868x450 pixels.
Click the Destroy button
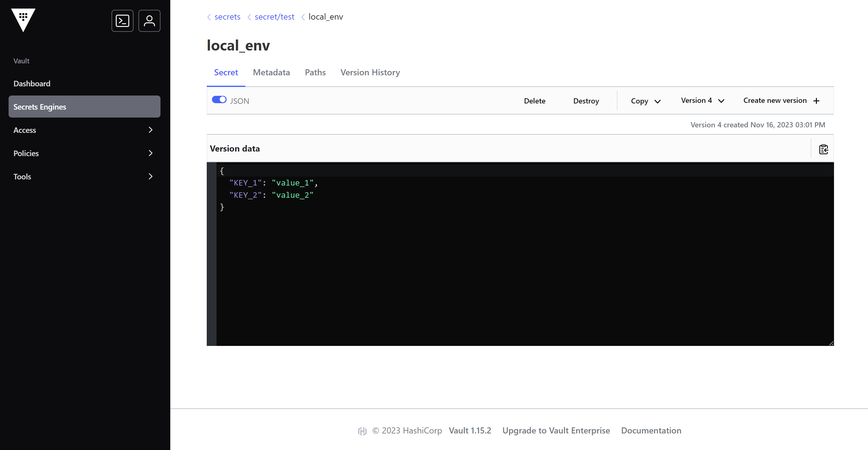click(586, 101)
